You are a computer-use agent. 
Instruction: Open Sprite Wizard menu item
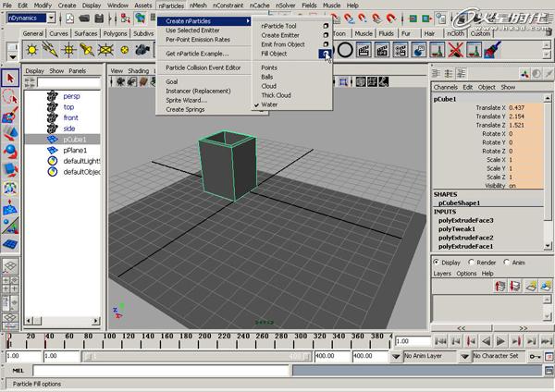pyautogui.click(x=186, y=100)
